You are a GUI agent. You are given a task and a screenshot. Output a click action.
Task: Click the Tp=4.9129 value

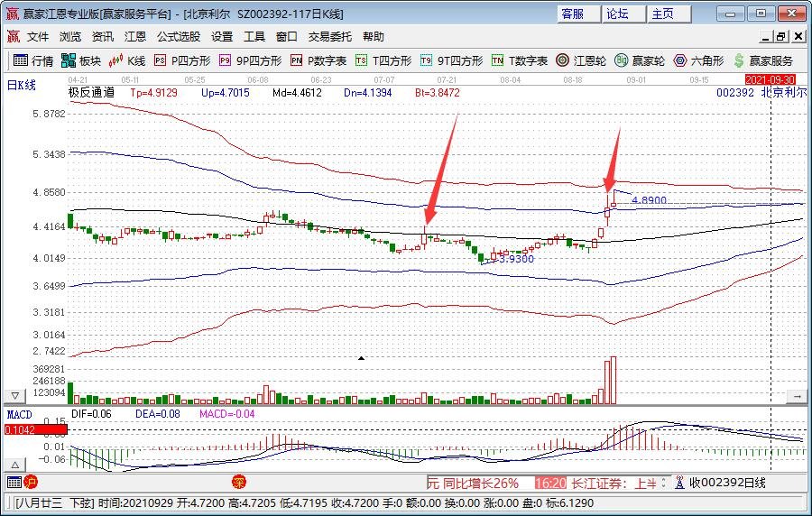(x=153, y=93)
